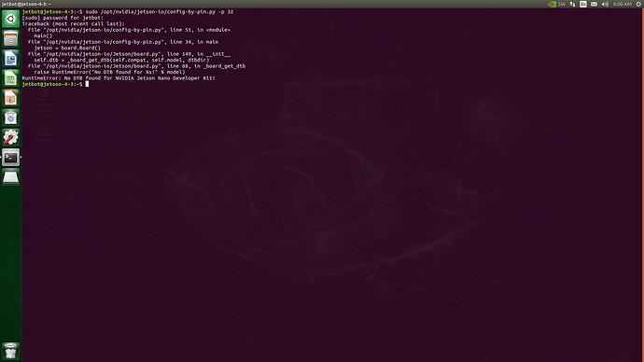Open the network connections indicator

[x=572, y=4]
